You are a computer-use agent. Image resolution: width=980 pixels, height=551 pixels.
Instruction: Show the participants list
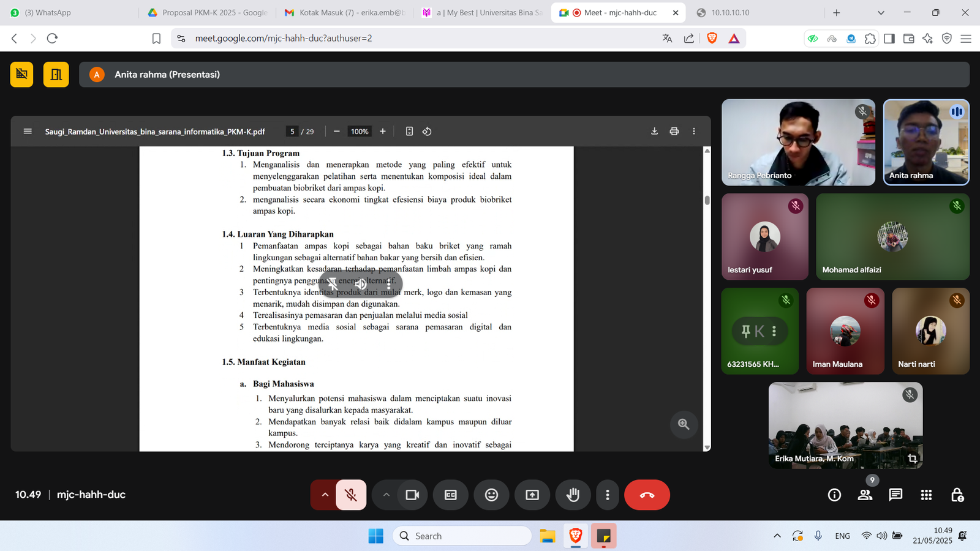(x=865, y=495)
